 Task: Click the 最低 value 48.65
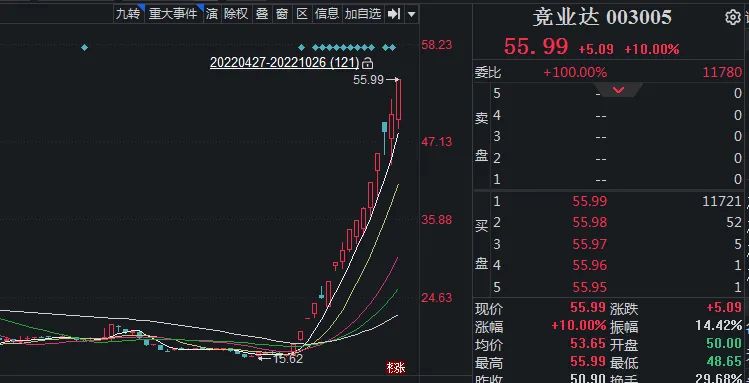725,362
